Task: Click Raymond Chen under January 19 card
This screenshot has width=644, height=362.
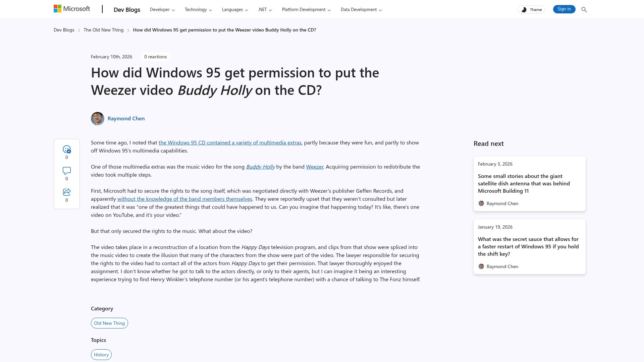Action: pos(502,266)
